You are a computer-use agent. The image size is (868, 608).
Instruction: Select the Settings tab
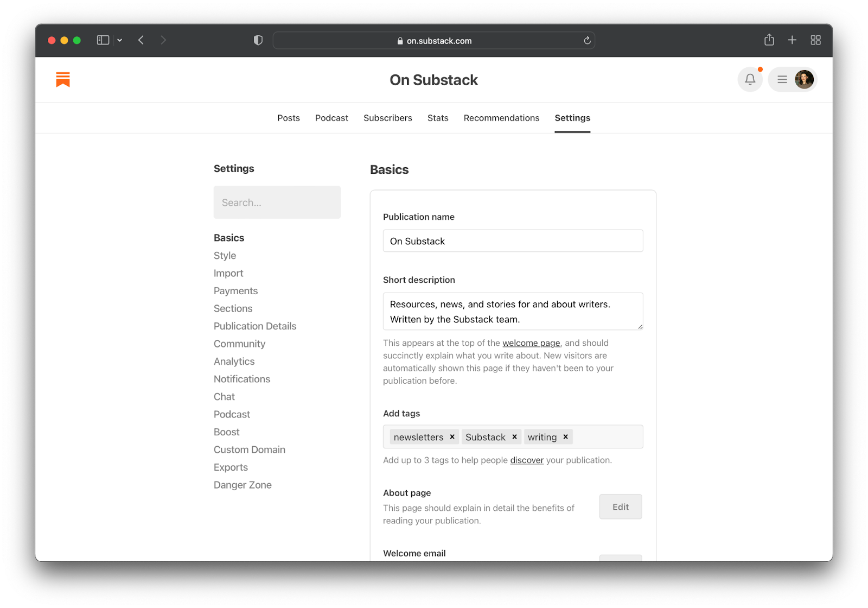[x=572, y=118]
